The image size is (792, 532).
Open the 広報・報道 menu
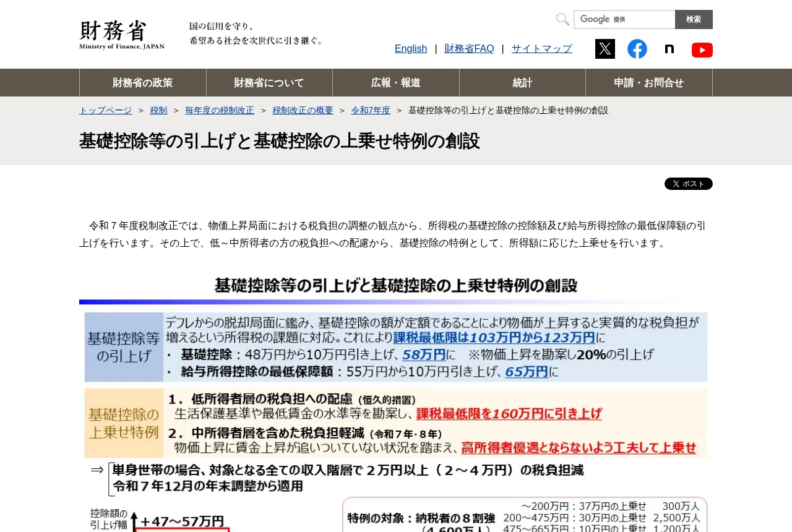click(396, 82)
